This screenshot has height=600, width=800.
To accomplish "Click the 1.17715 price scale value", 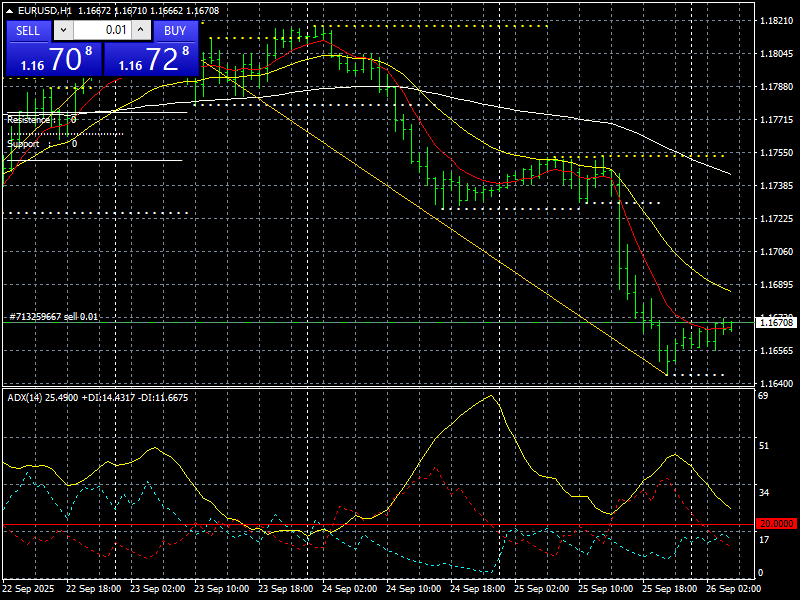I will (777, 119).
